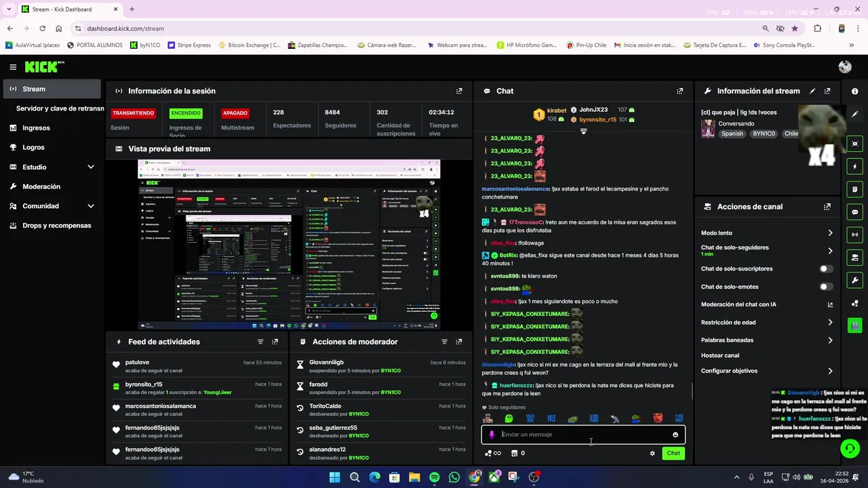Screen dimensions: 868x488
Task: Click the stream preview thumbnail
Action: (289, 245)
